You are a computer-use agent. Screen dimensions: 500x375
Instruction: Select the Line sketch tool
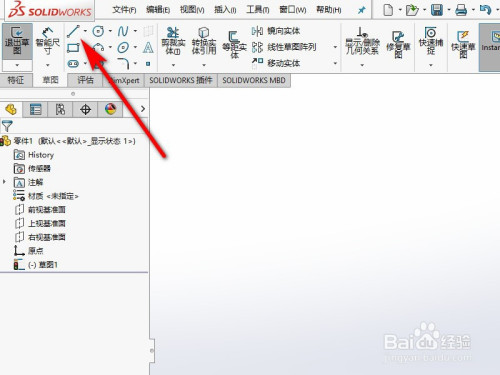[73, 31]
